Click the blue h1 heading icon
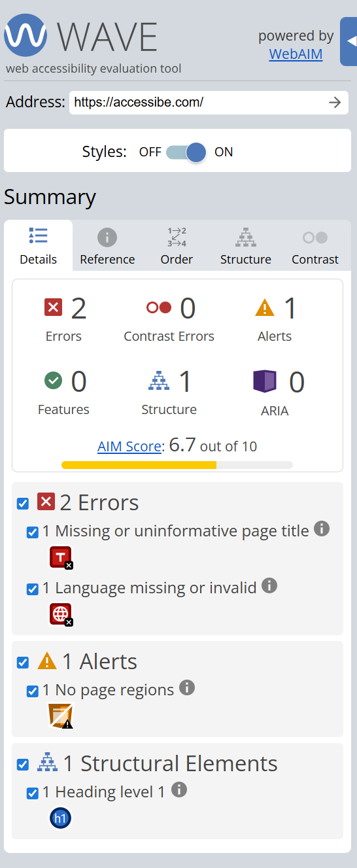The image size is (357, 868). [x=60, y=818]
